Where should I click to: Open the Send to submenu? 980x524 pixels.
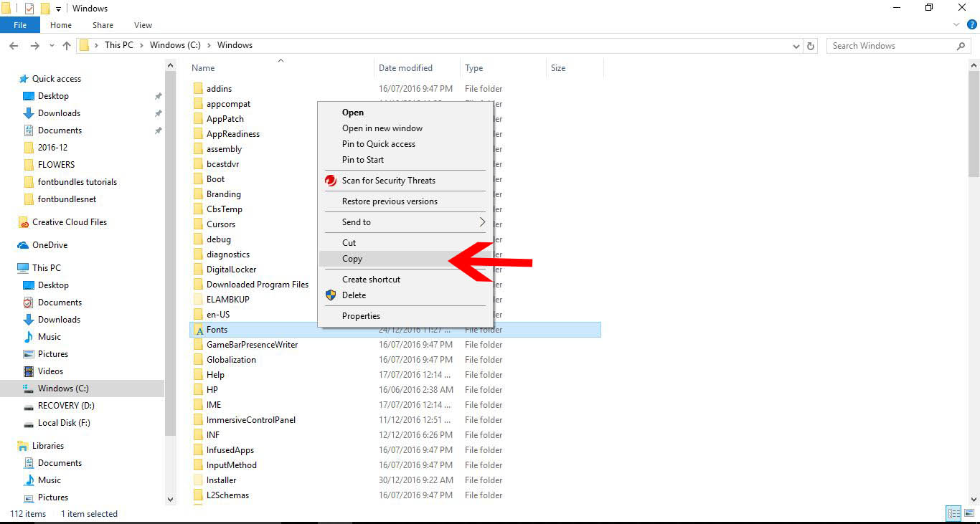click(406, 222)
